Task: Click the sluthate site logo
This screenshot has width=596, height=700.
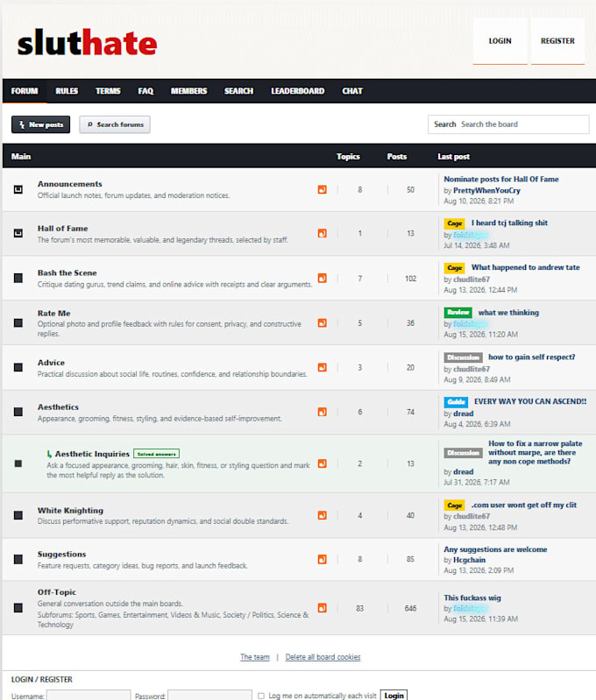Action: (87, 42)
